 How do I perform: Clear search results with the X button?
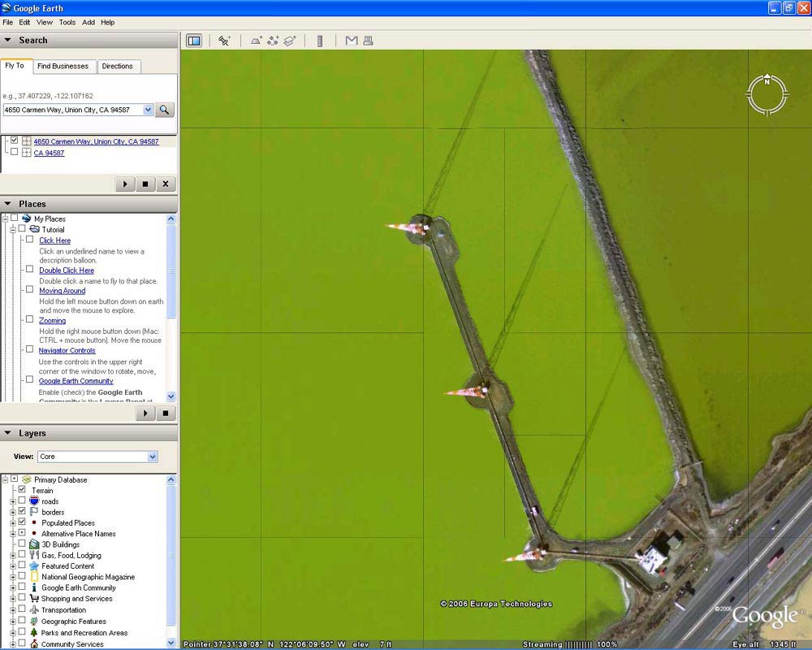[165, 184]
